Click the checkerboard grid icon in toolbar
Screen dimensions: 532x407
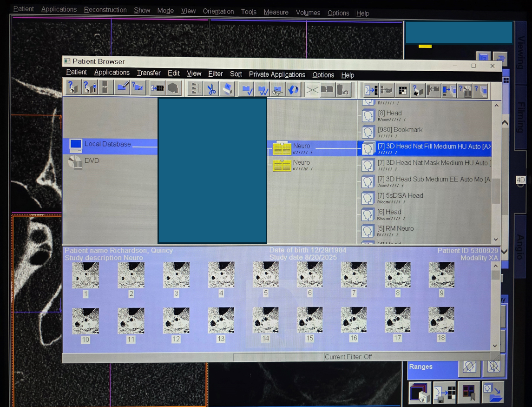403,90
